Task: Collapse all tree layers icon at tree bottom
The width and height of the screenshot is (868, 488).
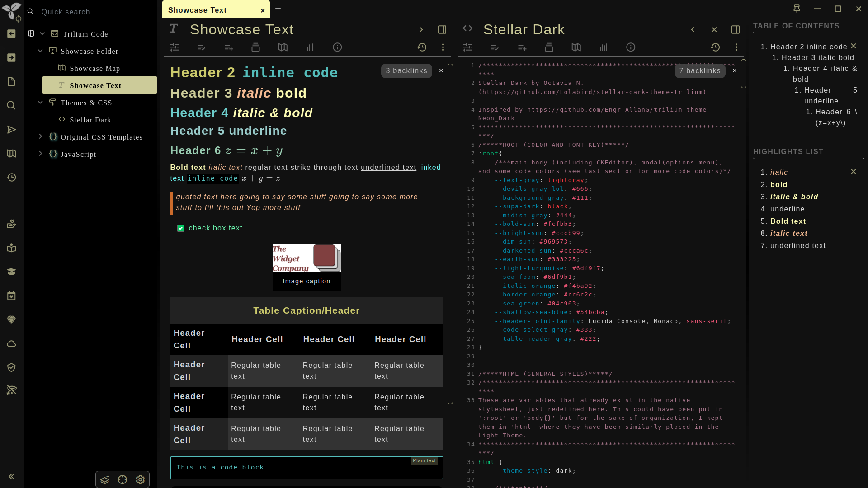Action: click(x=105, y=479)
